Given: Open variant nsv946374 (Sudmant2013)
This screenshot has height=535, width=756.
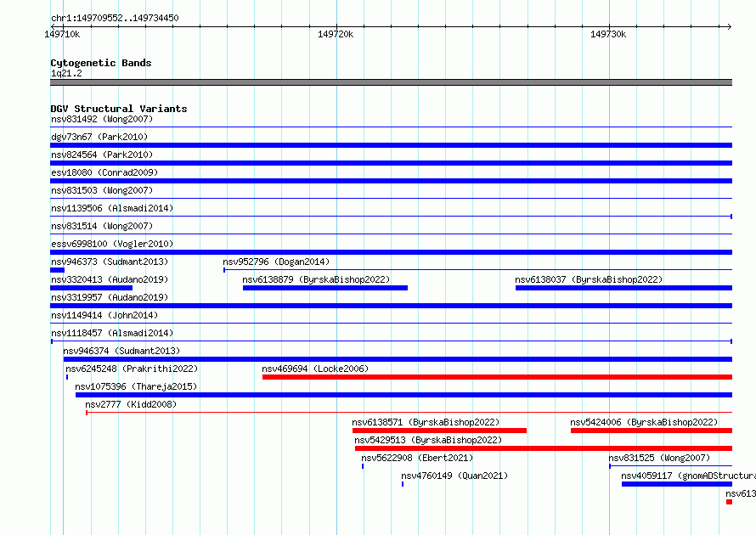Looking at the screenshot, I should tap(121, 351).
